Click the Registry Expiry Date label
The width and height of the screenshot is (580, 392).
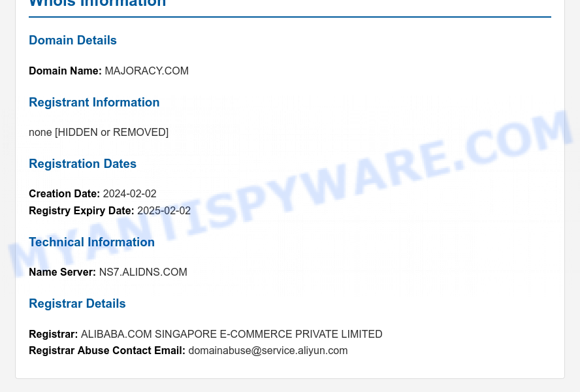[82, 210]
